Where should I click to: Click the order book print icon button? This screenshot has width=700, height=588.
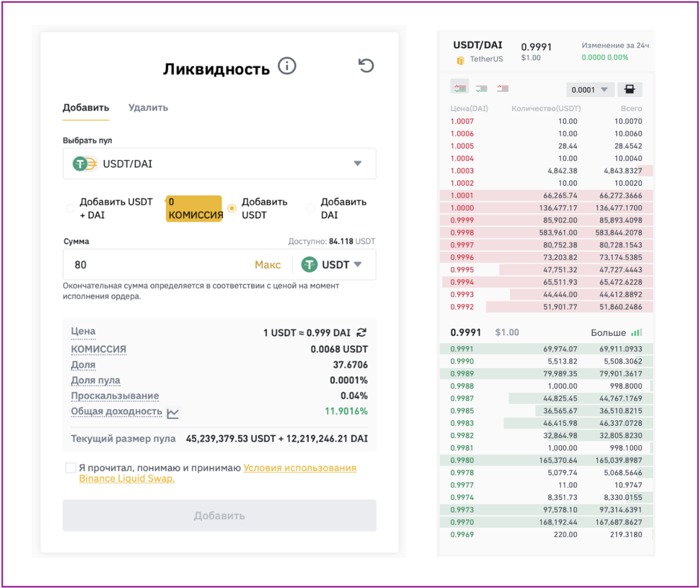point(629,89)
